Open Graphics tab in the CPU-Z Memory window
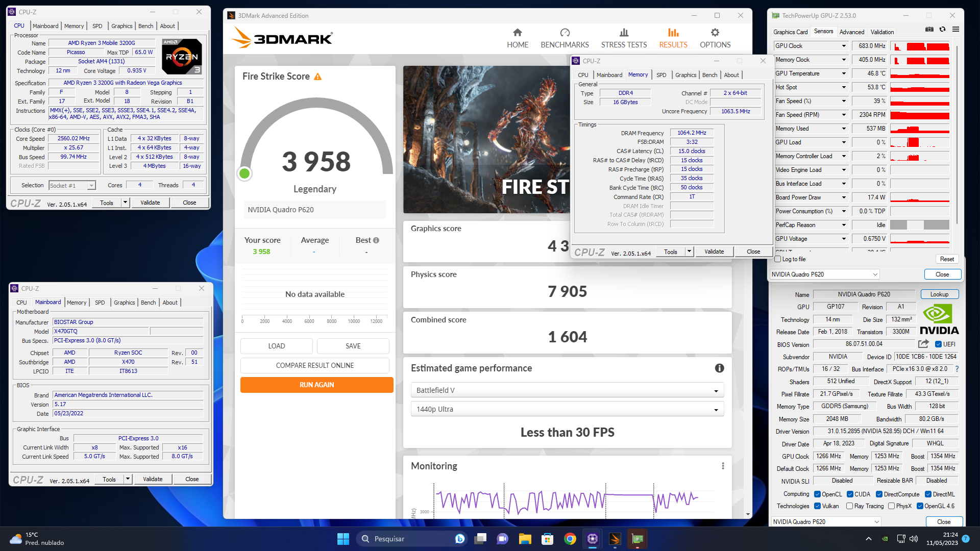The height and width of the screenshot is (551, 980). pos(685,75)
